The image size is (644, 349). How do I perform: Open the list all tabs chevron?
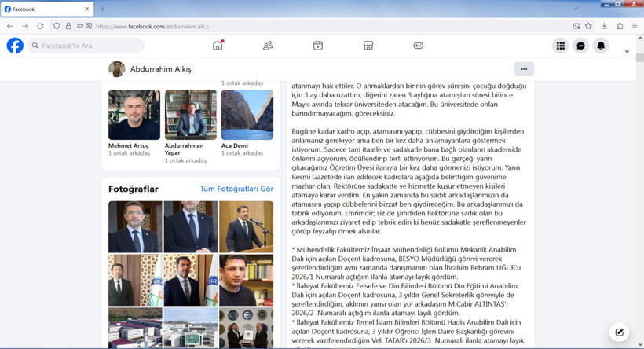click(575, 9)
